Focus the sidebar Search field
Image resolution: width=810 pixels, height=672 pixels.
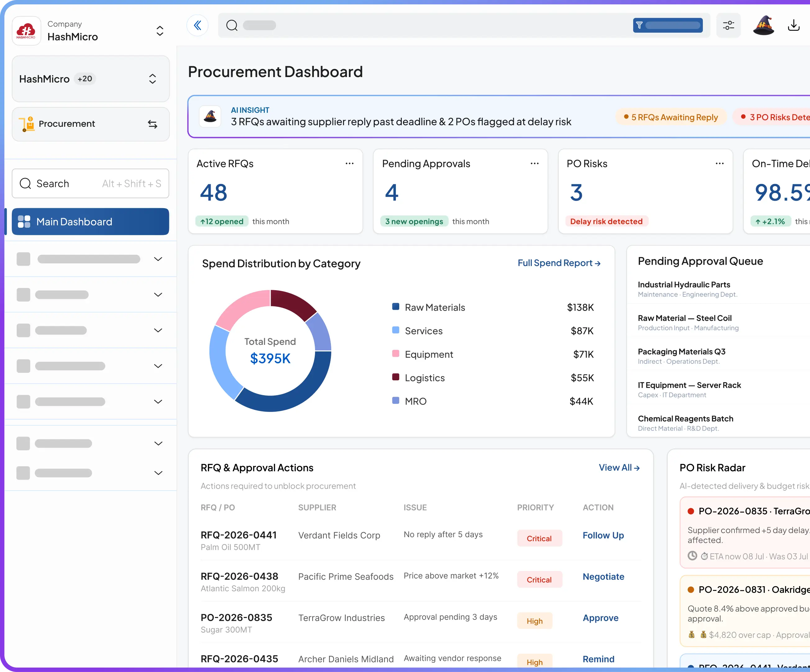click(x=91, y=184)
